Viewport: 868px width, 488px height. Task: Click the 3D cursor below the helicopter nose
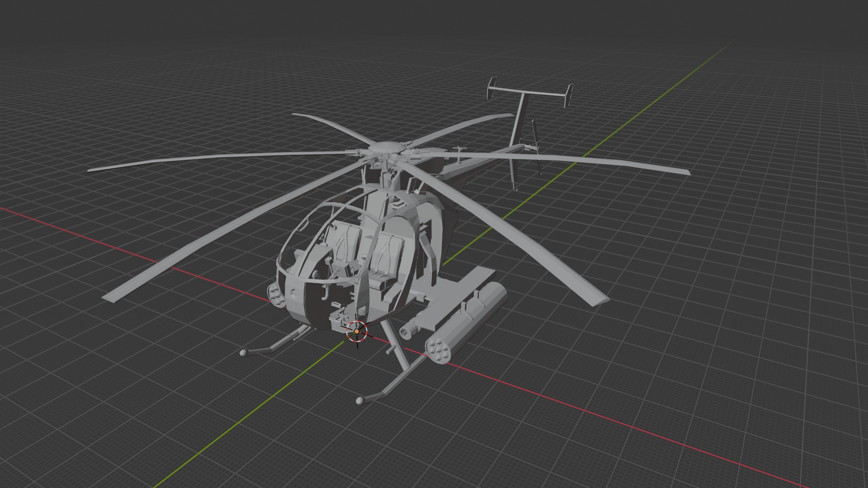click(357, 332)
